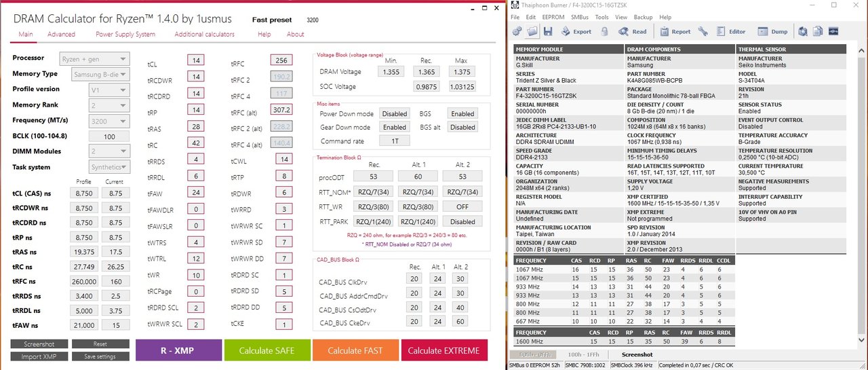This screenshot has width=868, height=370.
Task: Click the Command rate 1T field
Action: [394, 141]
